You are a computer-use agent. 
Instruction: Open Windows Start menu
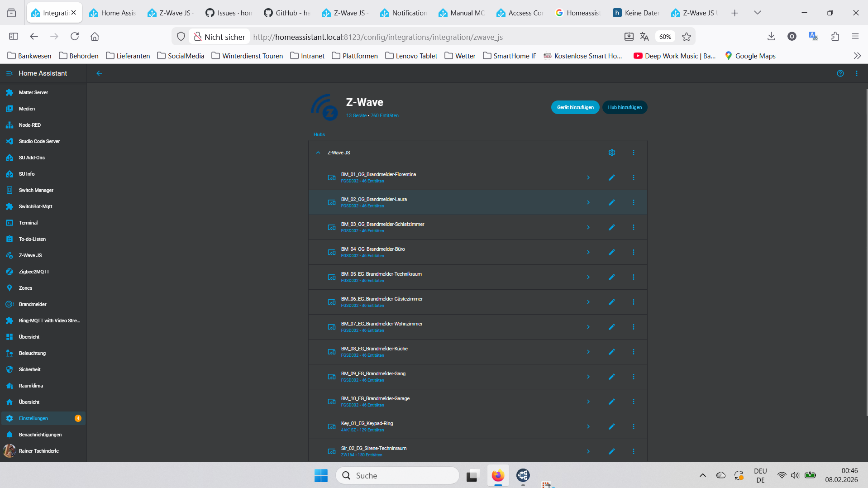(x=321, y=475)
